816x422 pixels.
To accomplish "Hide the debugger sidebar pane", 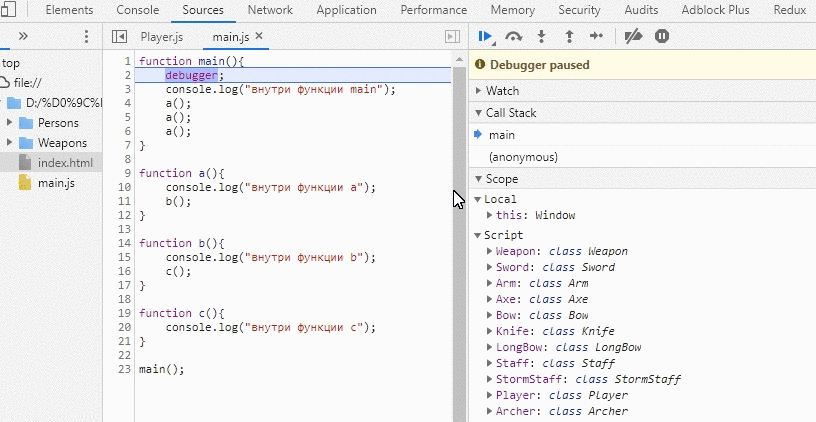I will tap(452, 36).
